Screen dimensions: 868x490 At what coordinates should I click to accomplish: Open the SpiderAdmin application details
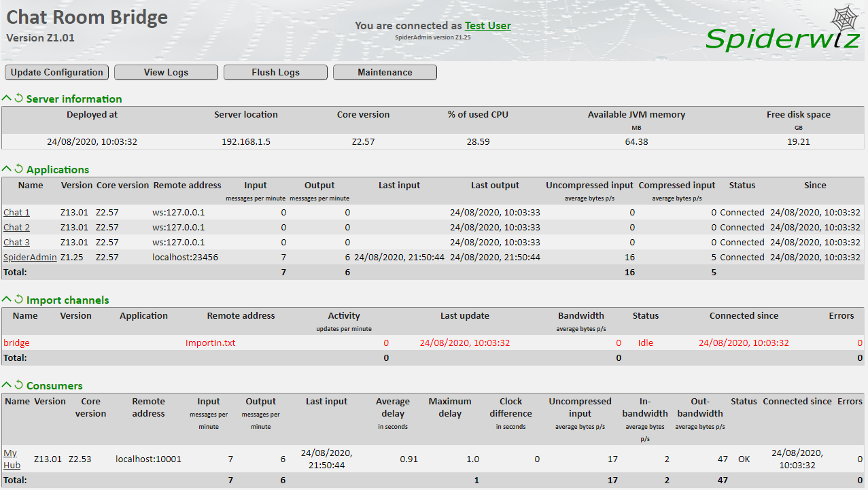(x=30, y=257)
